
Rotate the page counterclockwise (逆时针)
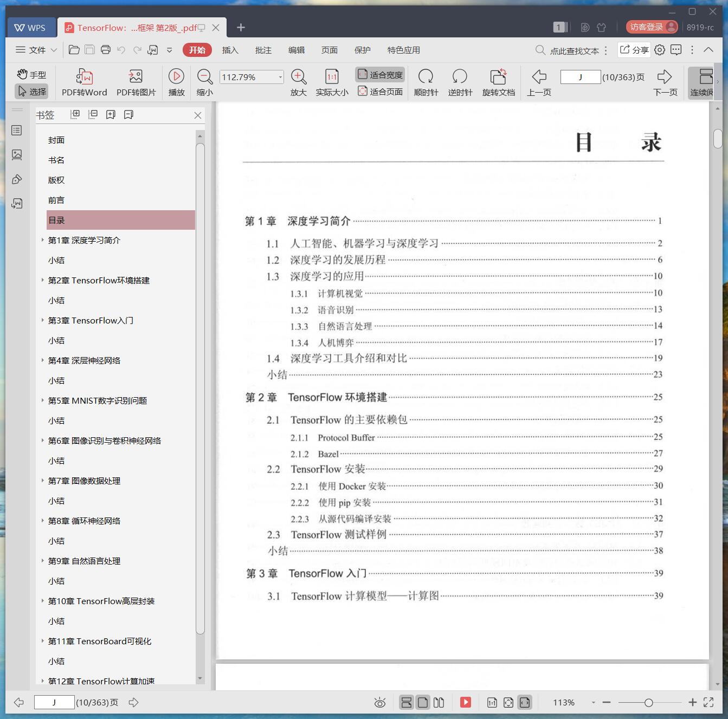point(460,82)
